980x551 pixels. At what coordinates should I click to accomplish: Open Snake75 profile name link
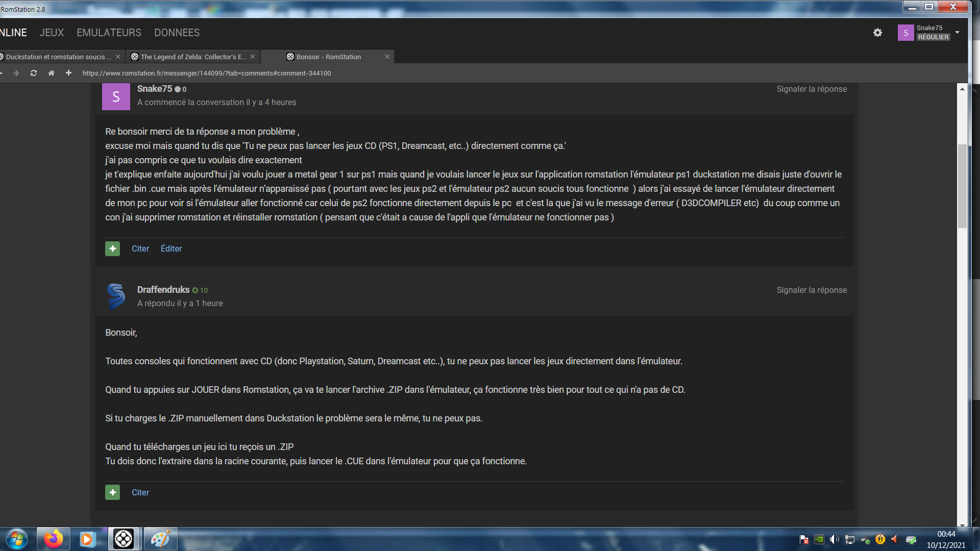[155, 89]
